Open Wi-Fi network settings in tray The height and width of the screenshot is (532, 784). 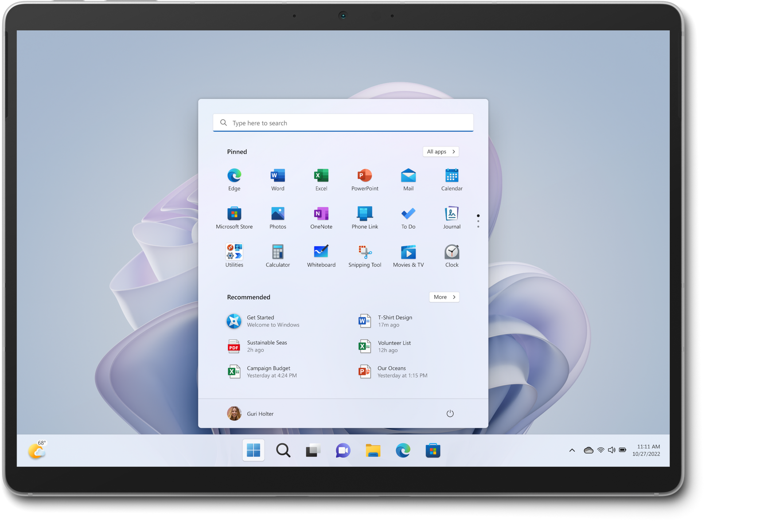tap(601, 450)
